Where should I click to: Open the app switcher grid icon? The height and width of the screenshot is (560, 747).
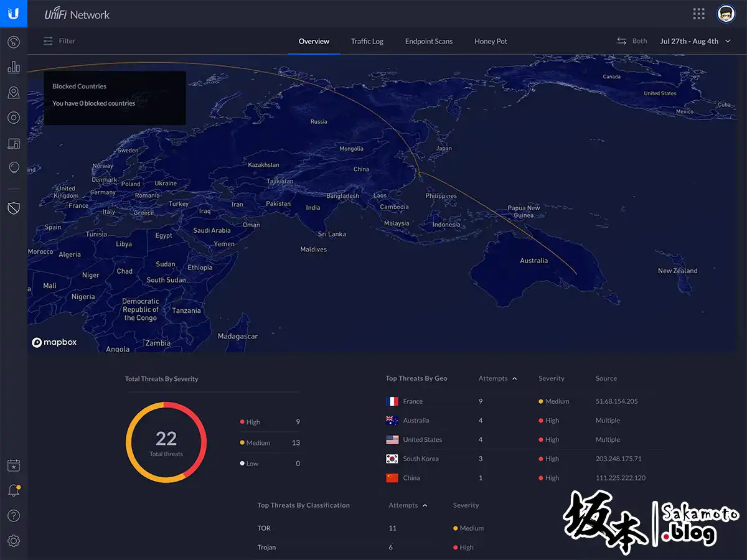pyautogui.click(x=699, y=14)
